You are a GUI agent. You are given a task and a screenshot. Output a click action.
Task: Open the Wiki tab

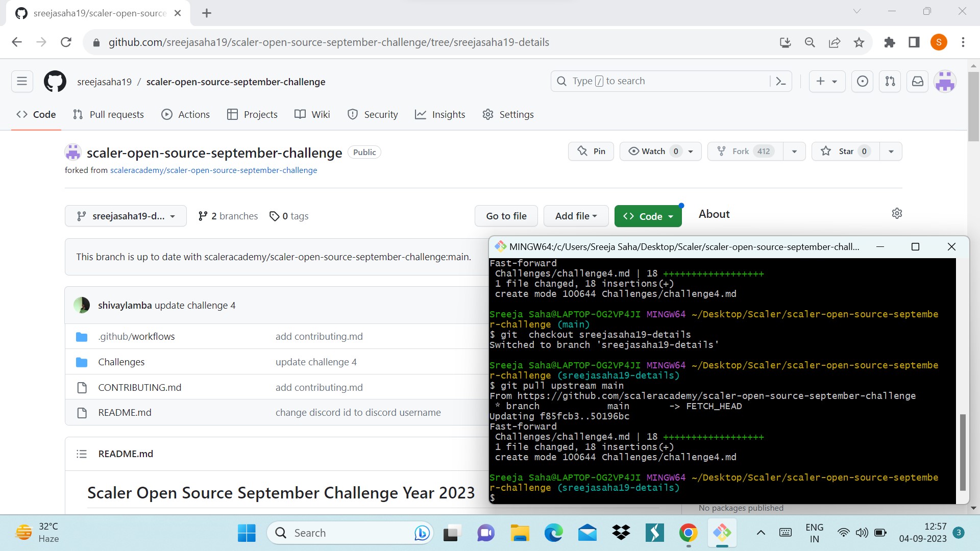coord(312,114)
